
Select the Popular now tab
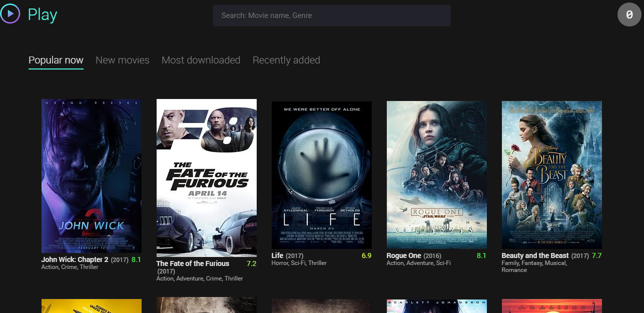(x=56, y=60)
